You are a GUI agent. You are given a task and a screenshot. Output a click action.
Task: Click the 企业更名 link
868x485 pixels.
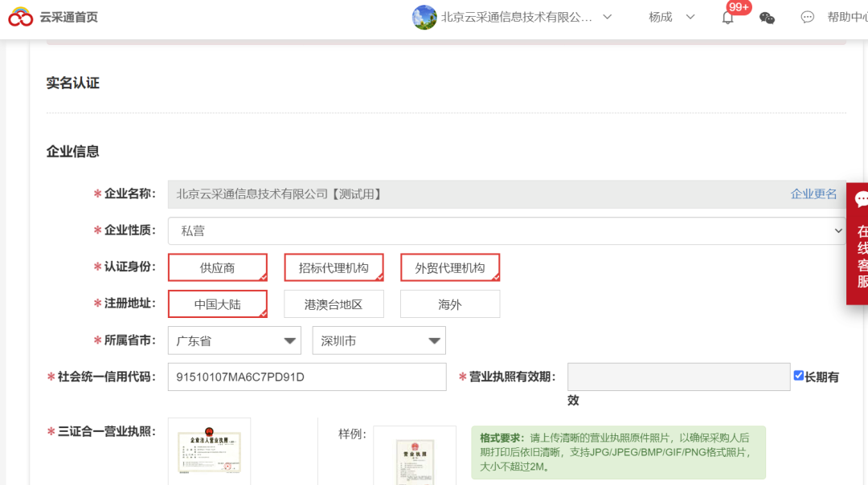[x=813, y=194]
